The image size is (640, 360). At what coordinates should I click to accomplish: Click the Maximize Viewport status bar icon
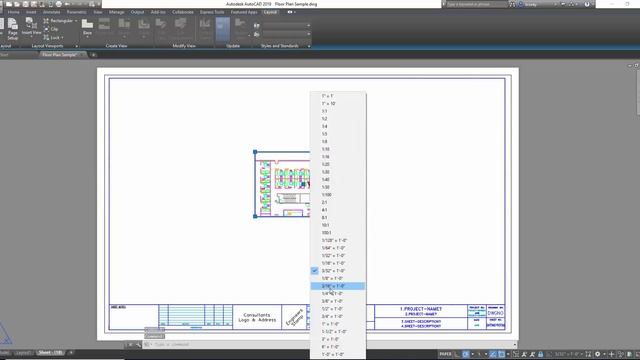(x=588, y=354)
